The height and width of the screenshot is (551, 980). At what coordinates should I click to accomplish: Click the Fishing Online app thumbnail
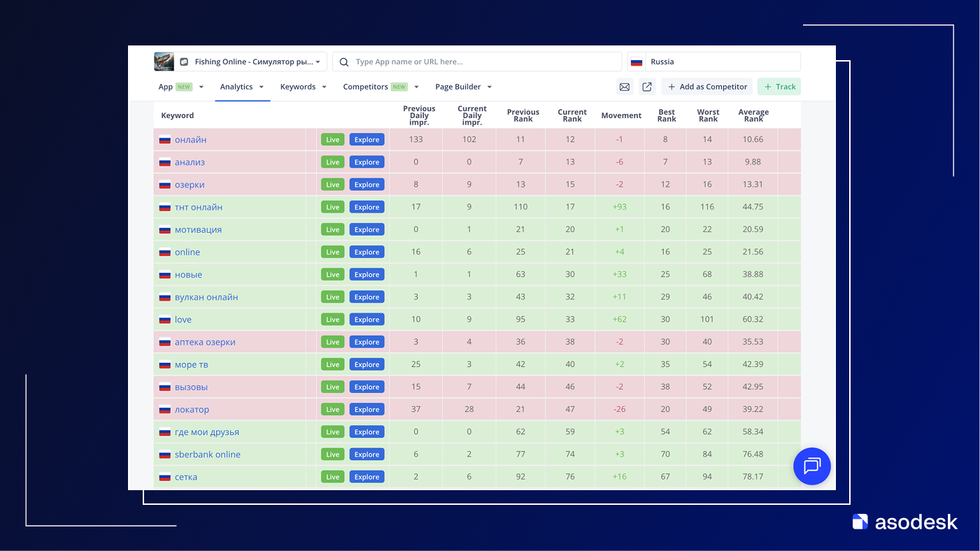point(164,62)
